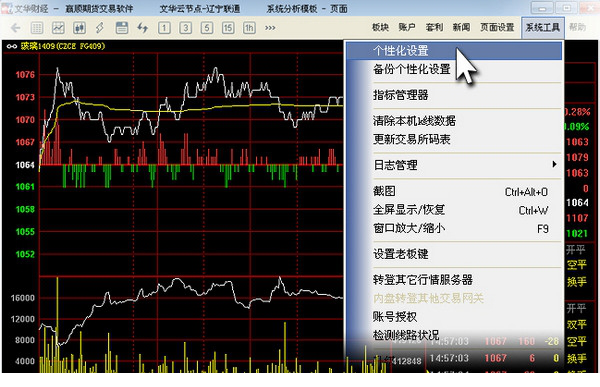This screenshot has width=600, height=387.
Task: Open the quote list grid icon
Action: tap(37, 28)
